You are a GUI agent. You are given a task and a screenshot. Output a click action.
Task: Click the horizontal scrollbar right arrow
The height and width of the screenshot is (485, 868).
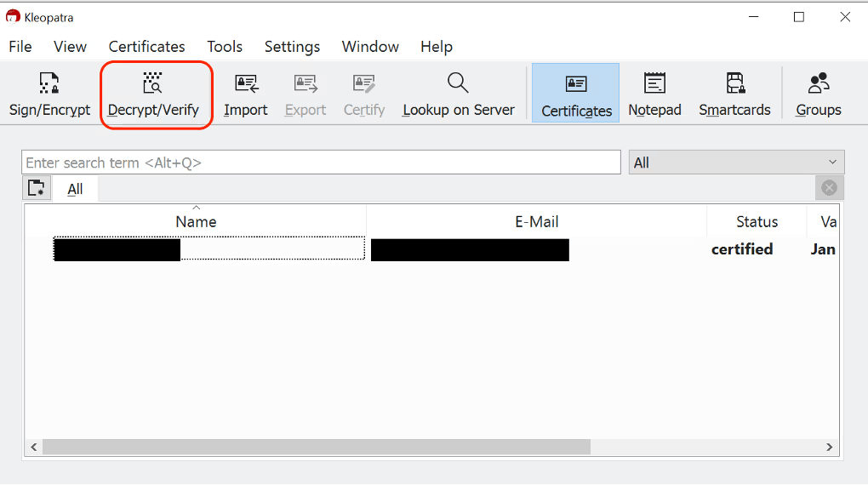[829, 447]
